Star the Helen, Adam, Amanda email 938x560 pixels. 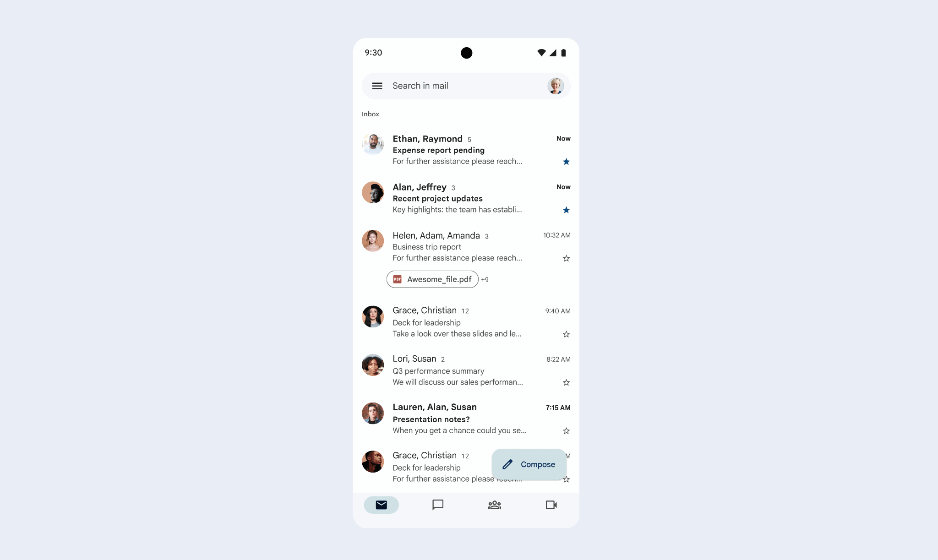pos(565,259)
